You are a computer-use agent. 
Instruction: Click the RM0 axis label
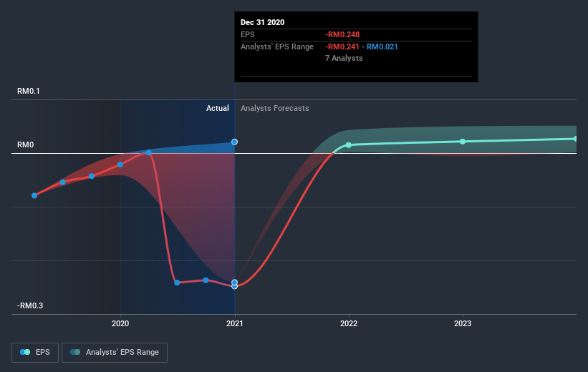[x=26, y=145]
